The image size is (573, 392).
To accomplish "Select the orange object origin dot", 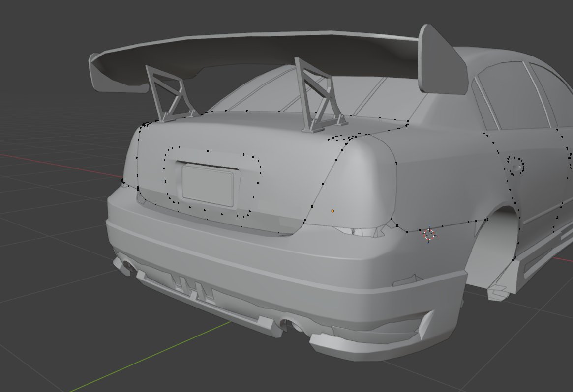I will (332, 211).
